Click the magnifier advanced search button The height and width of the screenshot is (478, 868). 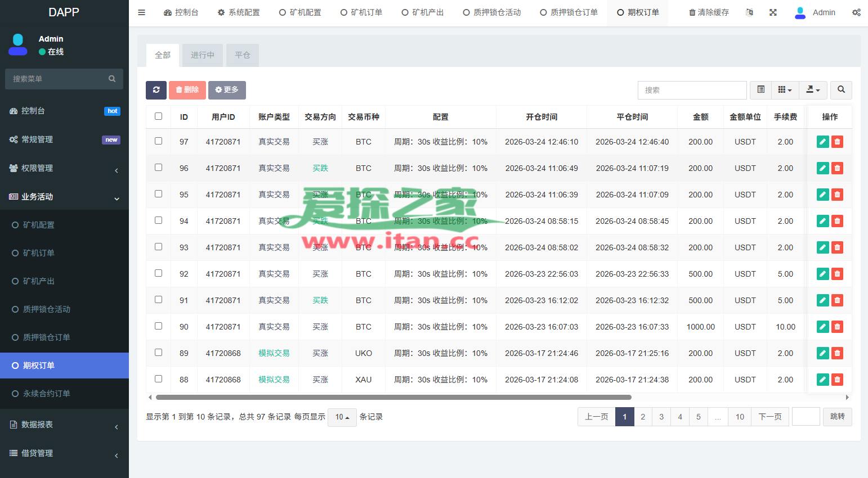click(x=841, y=90)
